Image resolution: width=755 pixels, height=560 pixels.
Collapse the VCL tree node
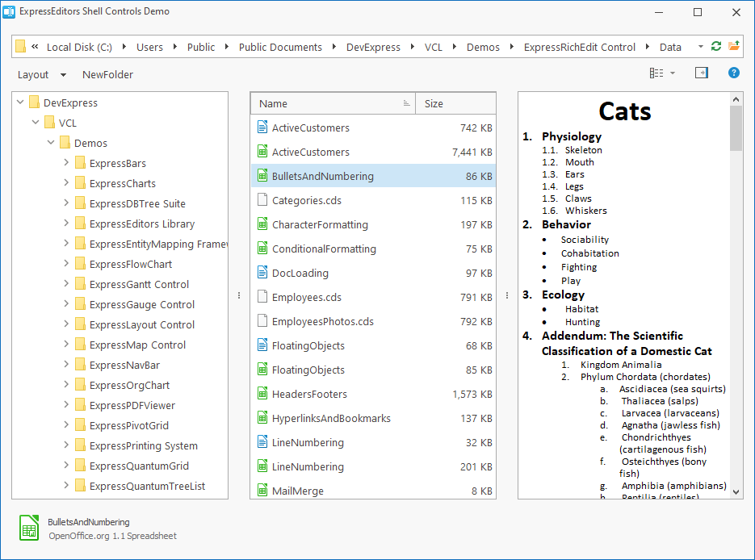35,123
